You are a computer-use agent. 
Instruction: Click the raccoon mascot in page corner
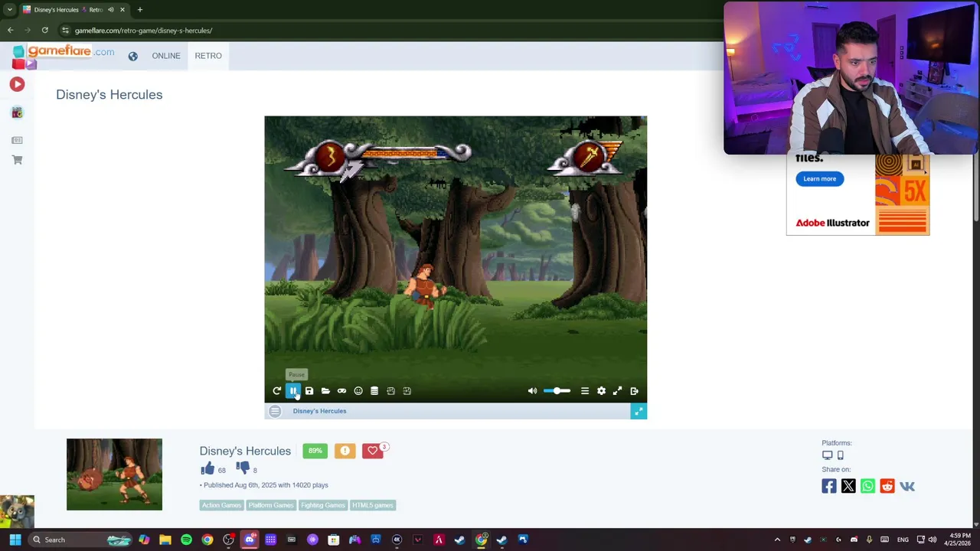pyautogui.click(x=17, y=511)
